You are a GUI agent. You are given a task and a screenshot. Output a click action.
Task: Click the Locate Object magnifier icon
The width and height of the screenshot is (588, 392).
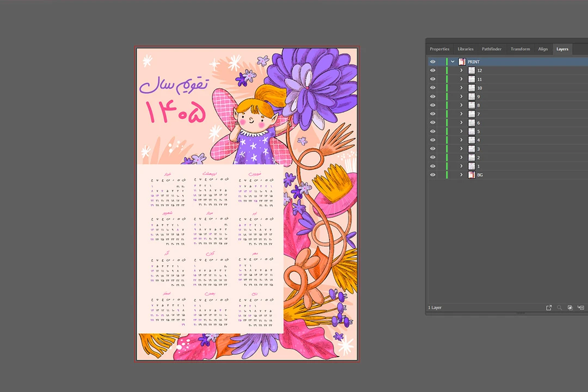[x=559, y=308]
